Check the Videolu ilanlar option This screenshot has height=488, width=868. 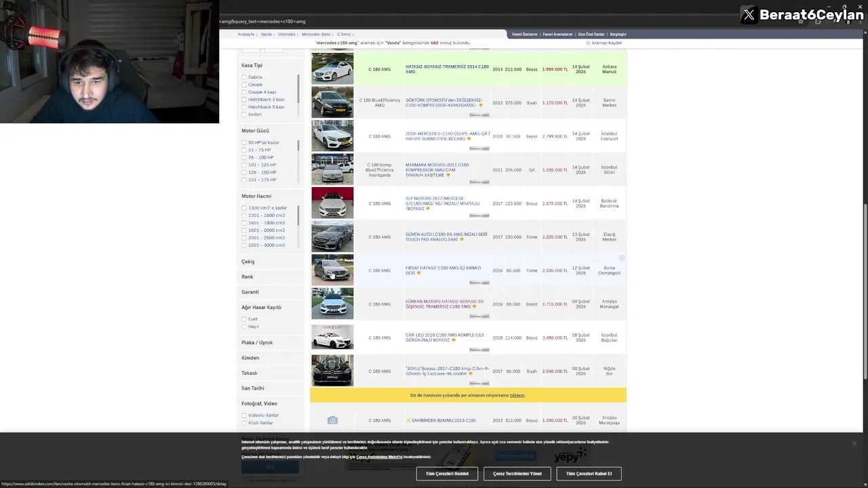(x=244, y=415)
